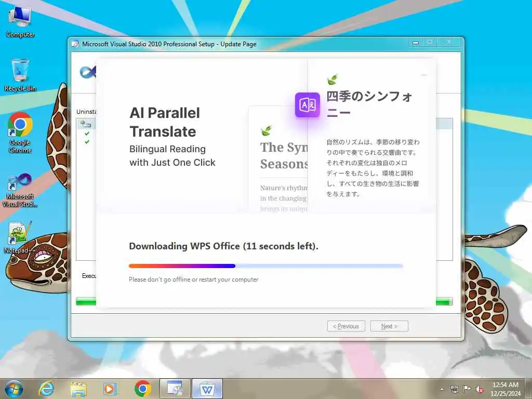Open Chrome from the taskbar
Screen dimensions: 532x399
[x=142, y=389]
